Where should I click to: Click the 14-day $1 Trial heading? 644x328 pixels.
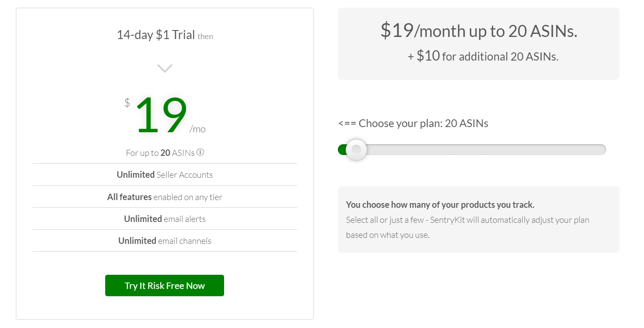[156, 35]
